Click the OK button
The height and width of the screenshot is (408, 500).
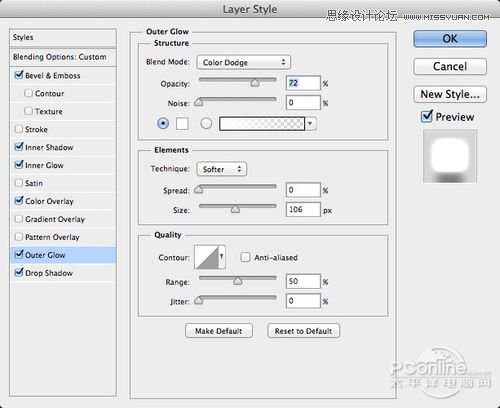(x=450, y=39)
